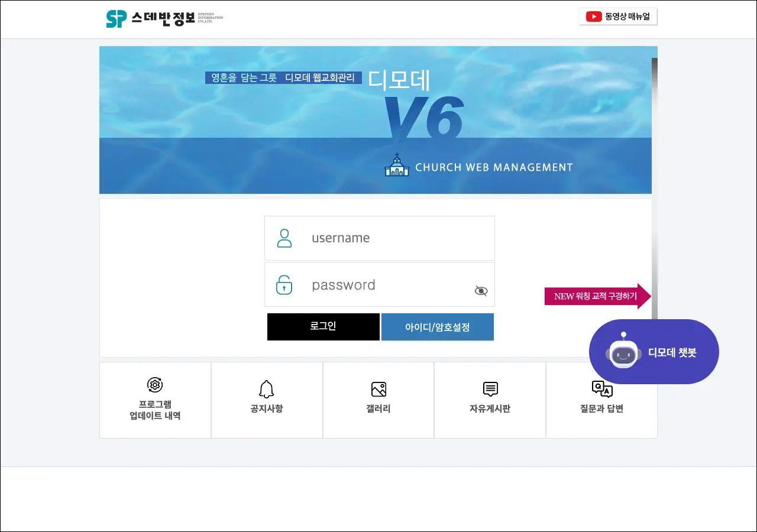757x532 pixels.
Task: Open the free board speech-bubble icon
Action: pos(490,389)
